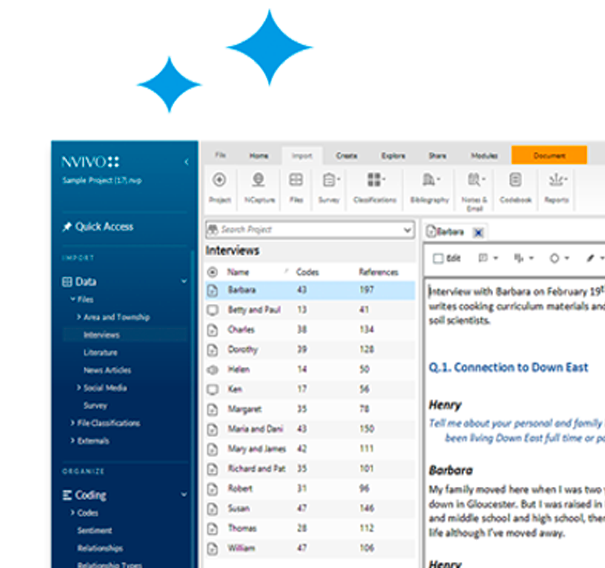Click video icon for Betty and Paul
The image size is (605, 568).
click(x=213, y=310)
